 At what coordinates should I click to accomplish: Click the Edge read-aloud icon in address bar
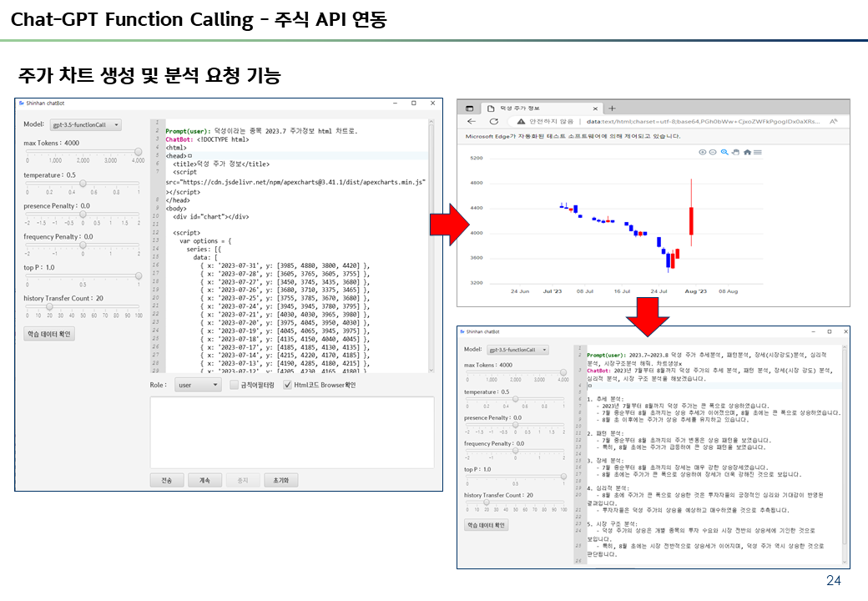click(833, 121)
